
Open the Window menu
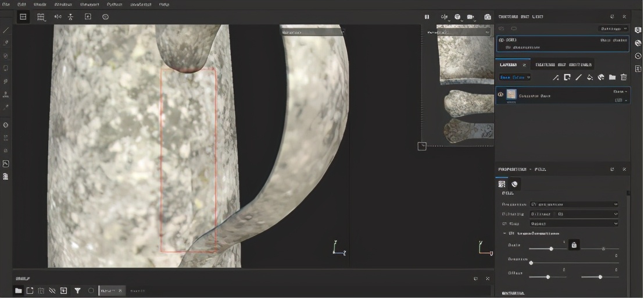coord(64,5)
